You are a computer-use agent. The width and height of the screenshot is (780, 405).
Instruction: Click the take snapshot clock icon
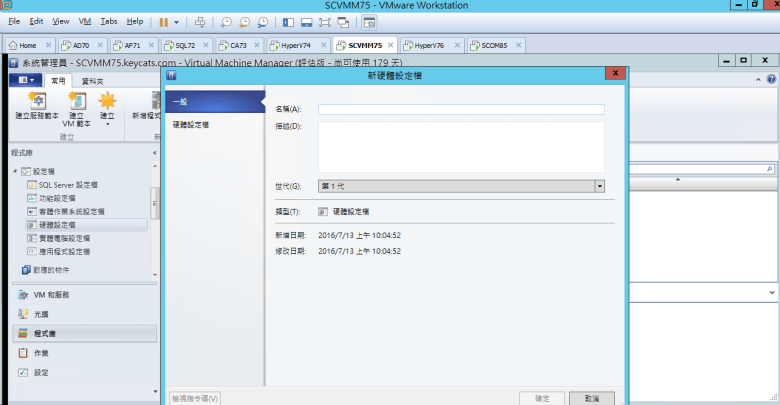tap(226, 21)
